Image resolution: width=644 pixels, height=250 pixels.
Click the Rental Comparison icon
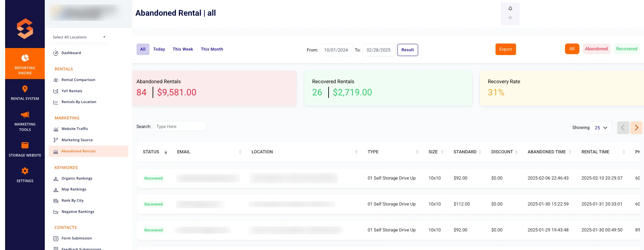coord(56,80)
